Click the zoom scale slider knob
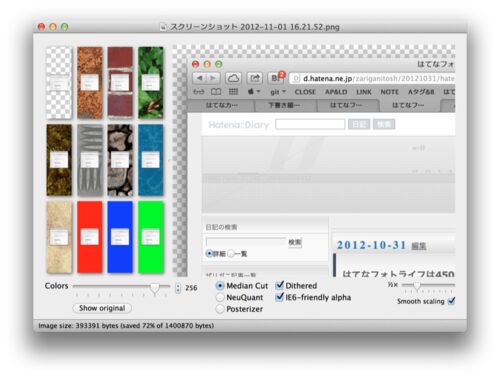Screen dimensions: 500x378 click(x=417, y=286)
